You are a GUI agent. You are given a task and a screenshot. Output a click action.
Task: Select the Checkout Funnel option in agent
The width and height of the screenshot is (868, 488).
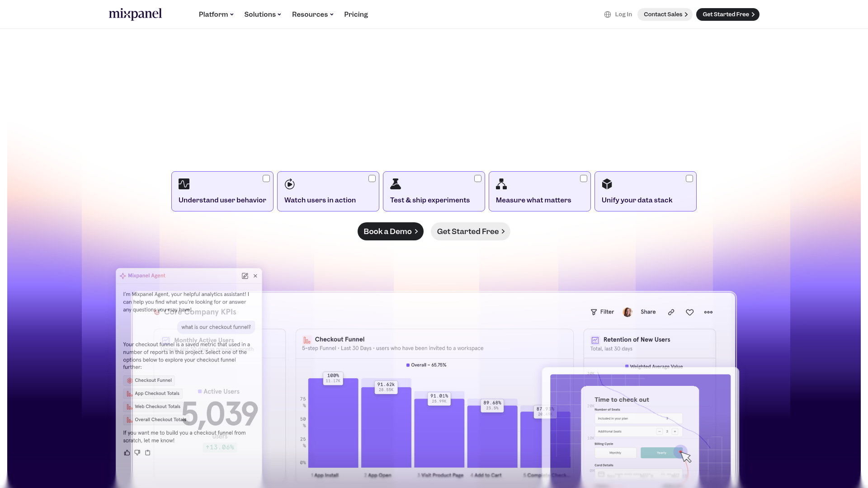149,380
